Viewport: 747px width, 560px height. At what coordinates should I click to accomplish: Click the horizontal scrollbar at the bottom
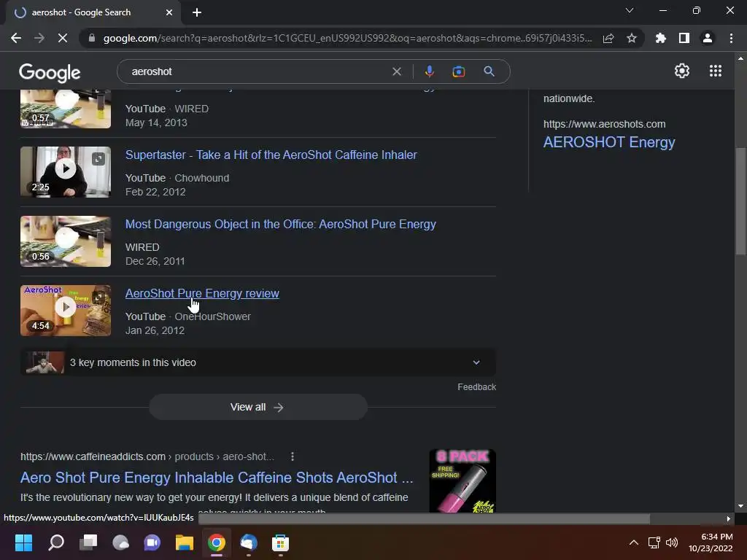click(x=424, y=518)
